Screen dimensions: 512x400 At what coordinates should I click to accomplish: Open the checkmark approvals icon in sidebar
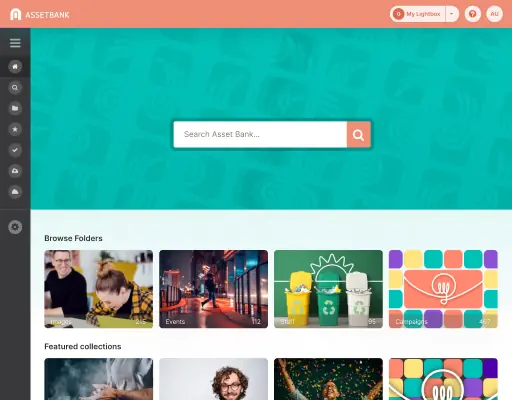[15, 150]
